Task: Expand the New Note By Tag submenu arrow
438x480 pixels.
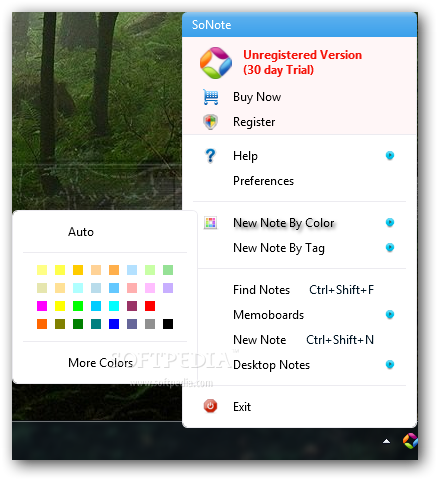Action: click(390, 247)
